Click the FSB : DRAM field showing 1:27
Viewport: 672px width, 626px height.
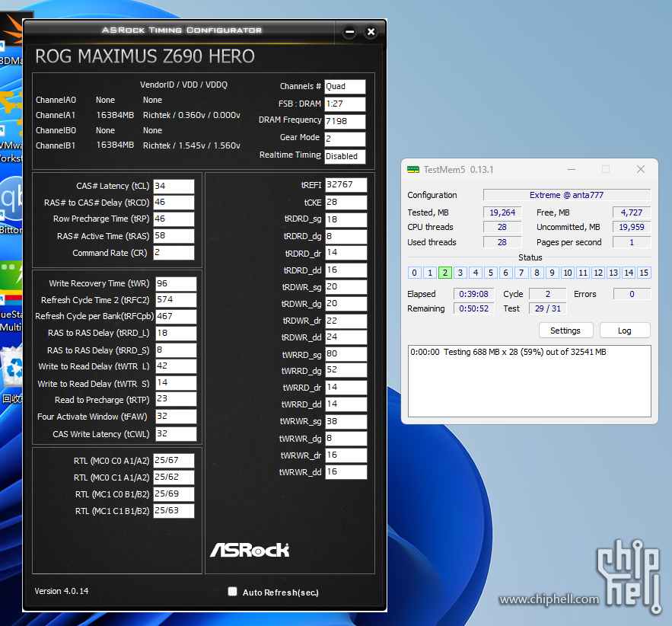[x=345, y=104]
